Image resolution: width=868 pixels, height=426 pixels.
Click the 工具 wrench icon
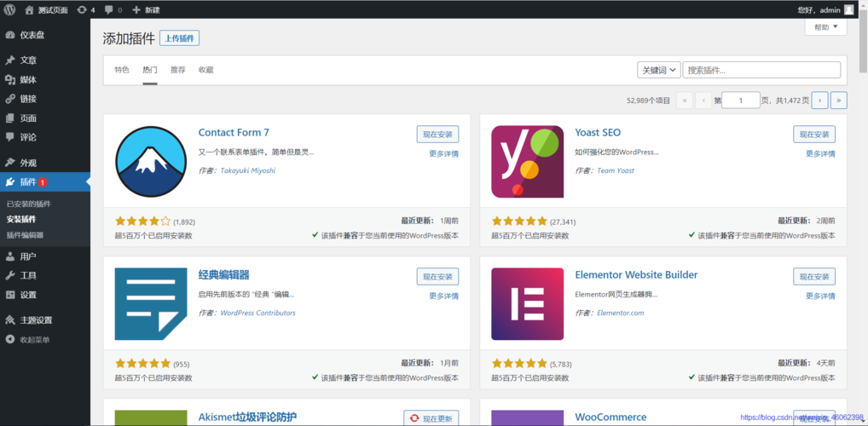10,275
